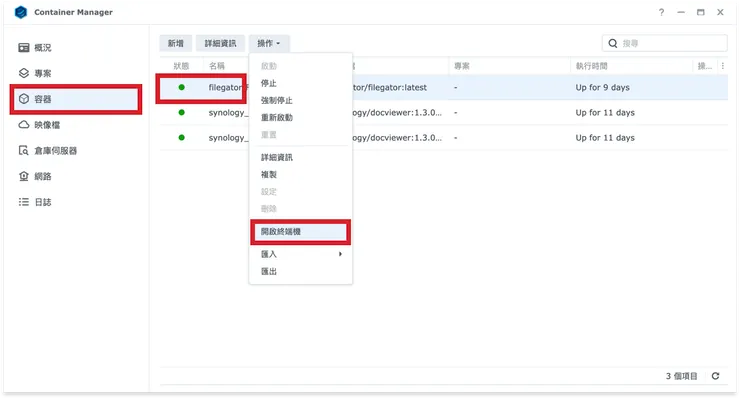
Task: Click Up for 11 days in third row
Action: (x=605, y=137)
